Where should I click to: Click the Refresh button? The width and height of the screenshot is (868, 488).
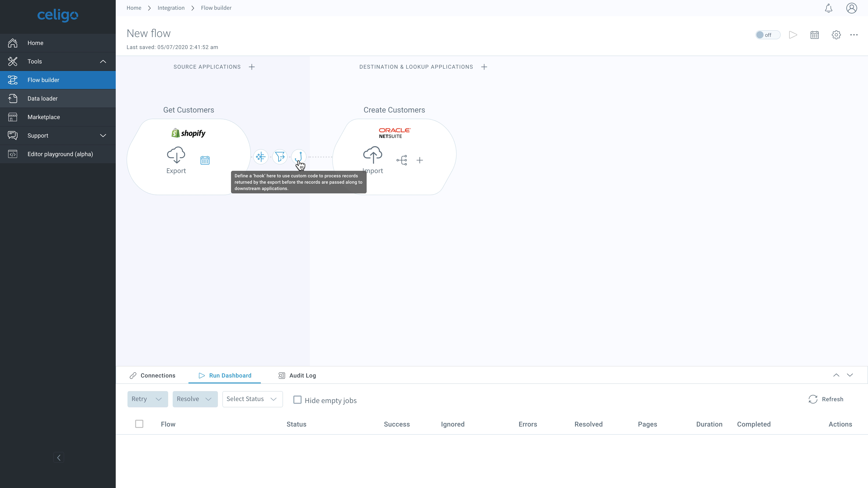[x=826, y=399]
